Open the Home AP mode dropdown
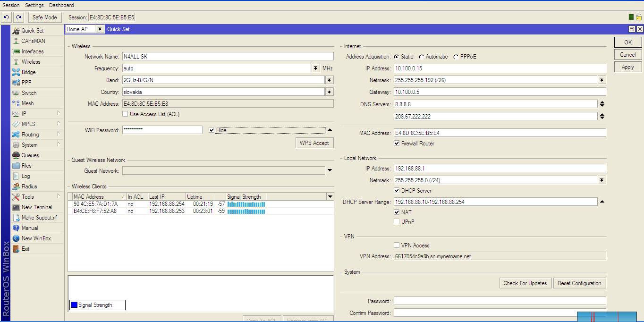Viewport: 644px width, 322px height. [100, 29]
